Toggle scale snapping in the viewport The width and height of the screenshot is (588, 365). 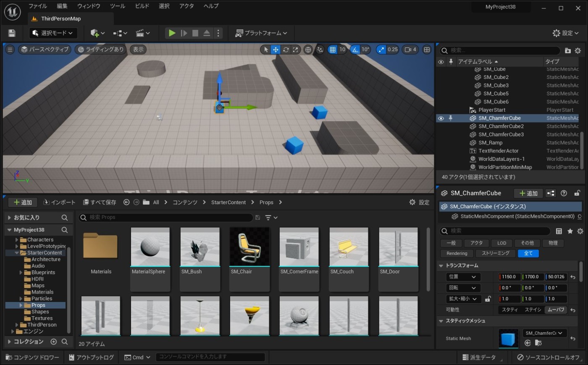tap(381, 50)
